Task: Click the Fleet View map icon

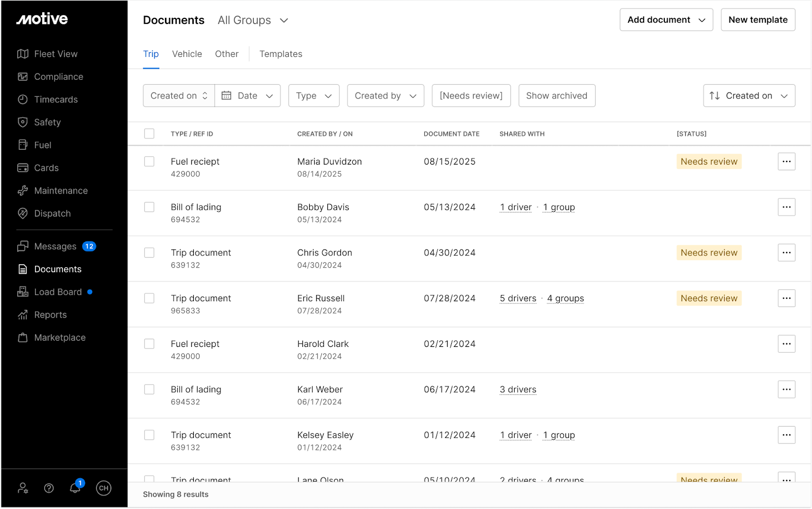Action: tap(22, 54)
